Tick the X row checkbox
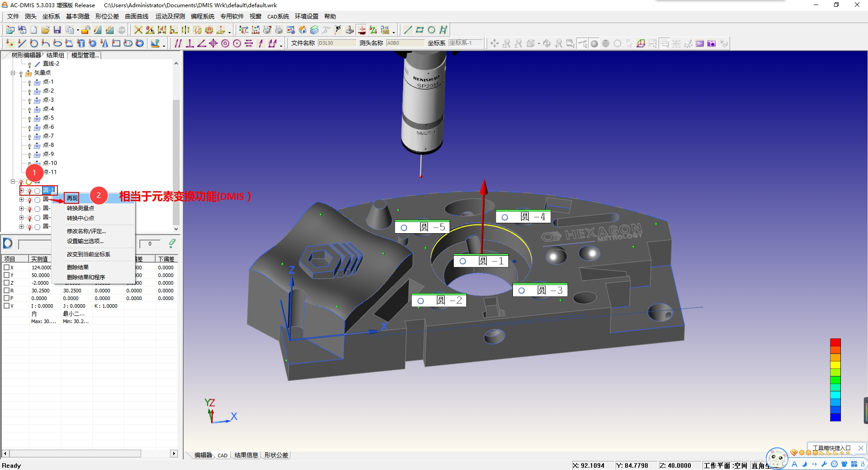Image resolution: width=868 pixels, height=470 pixels. tap(7, 267)
